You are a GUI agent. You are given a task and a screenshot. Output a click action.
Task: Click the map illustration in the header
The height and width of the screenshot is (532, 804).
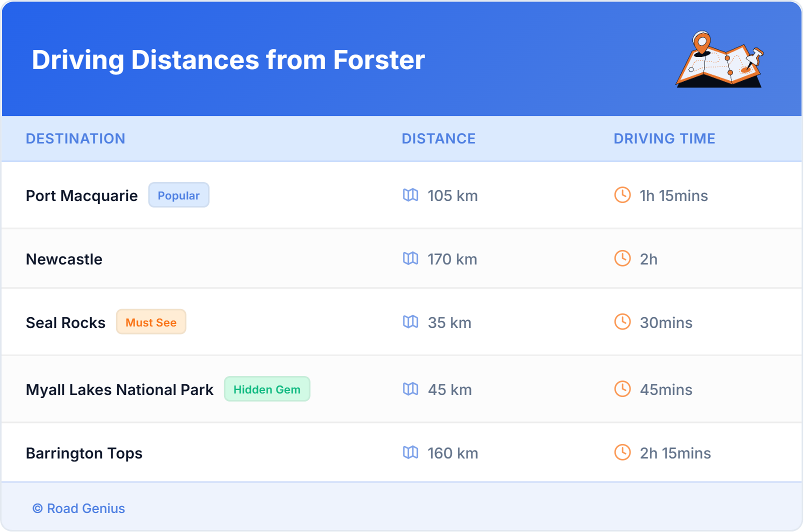pos(720,59)
